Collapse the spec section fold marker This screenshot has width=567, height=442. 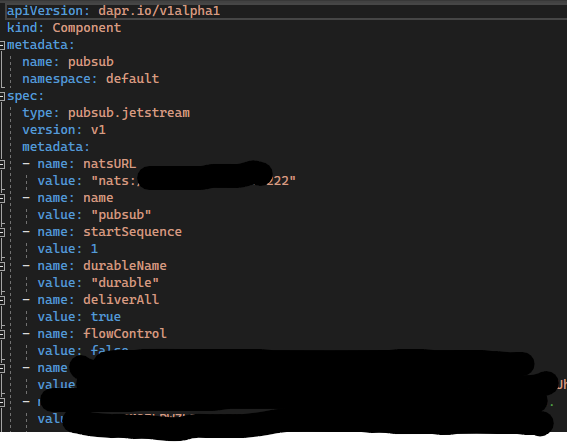click(2, 96)
